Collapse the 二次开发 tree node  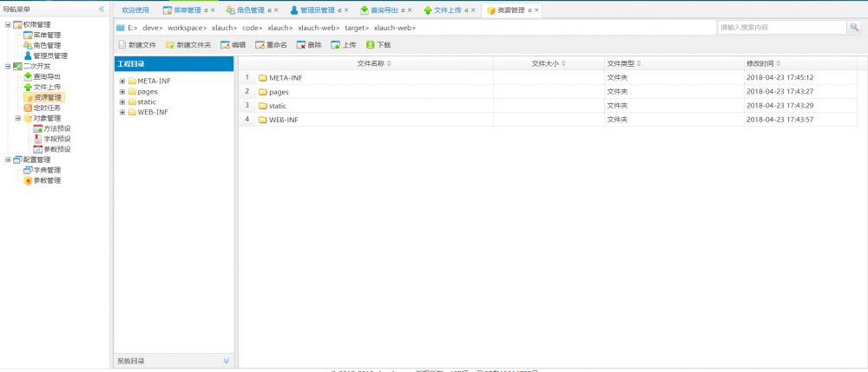coord(8,66)
